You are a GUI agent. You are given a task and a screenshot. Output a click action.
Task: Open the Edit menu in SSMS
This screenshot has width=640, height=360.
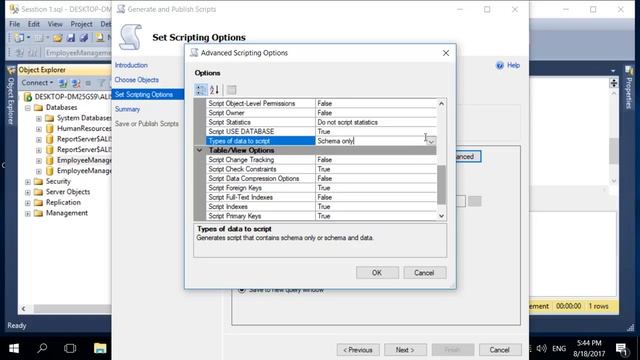[33, 24]
